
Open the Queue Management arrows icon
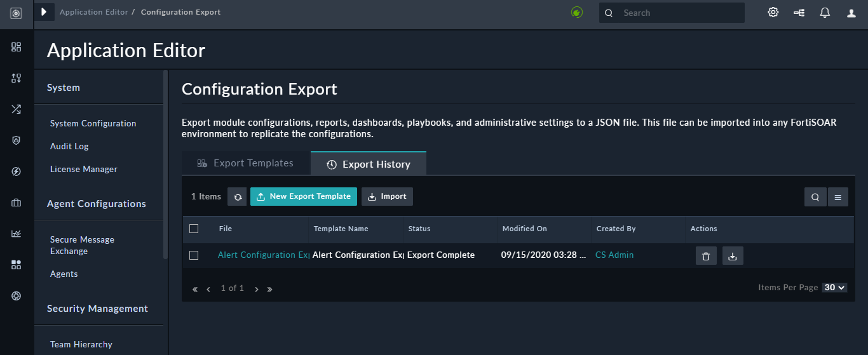pyautogui.click(x=17, y=78)
